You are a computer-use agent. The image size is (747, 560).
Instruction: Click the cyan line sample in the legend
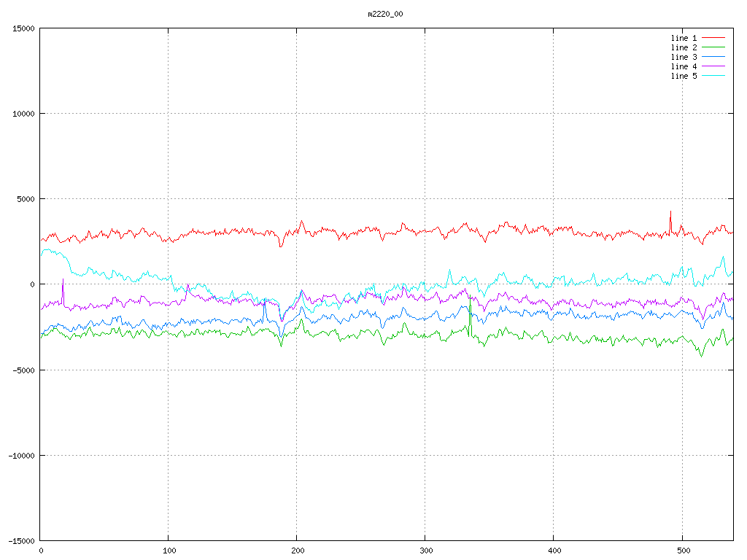[x=713, y=76]
